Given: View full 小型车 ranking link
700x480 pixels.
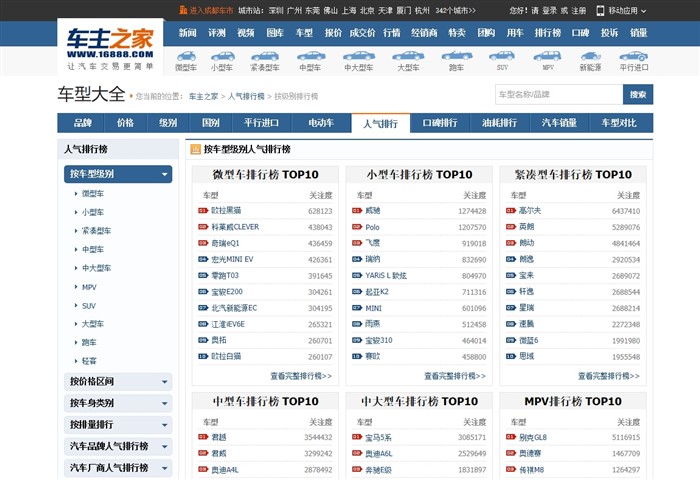Looking at the screenshot, I should (x=455, y=376).
